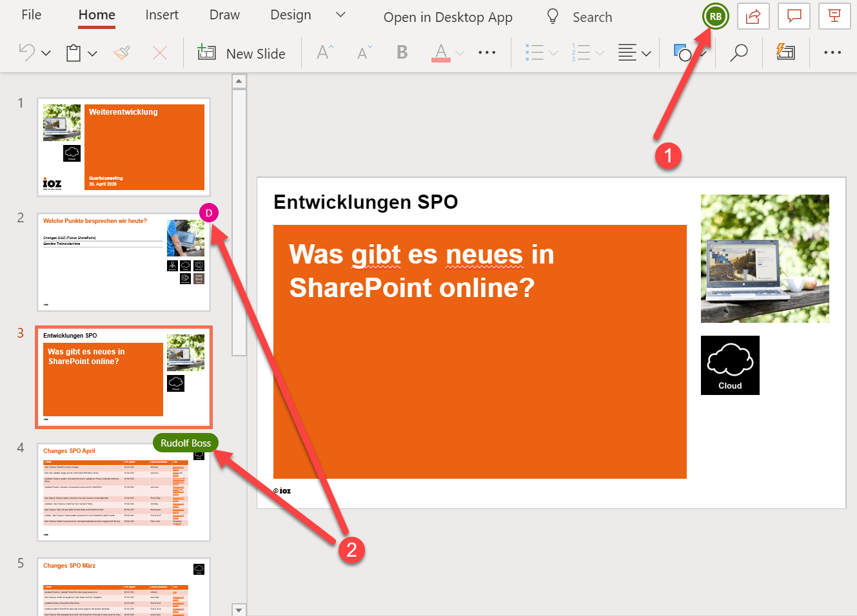Toggle Bold text formatting

coord(402,53)
